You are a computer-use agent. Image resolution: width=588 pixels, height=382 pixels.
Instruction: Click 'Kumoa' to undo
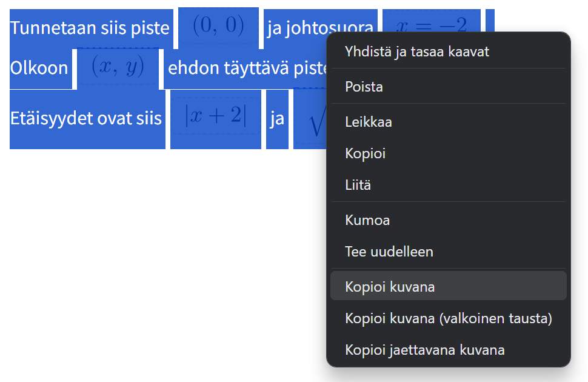[367, 220]
